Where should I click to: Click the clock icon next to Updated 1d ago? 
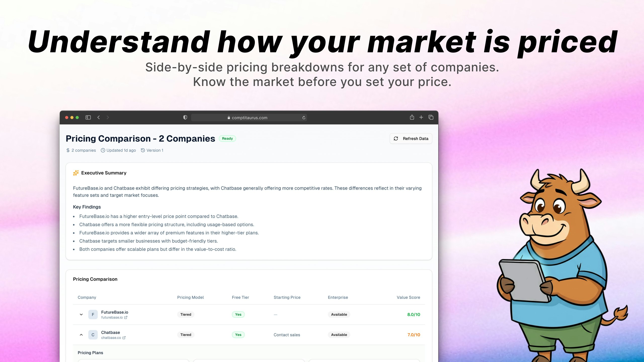[103, 150]
